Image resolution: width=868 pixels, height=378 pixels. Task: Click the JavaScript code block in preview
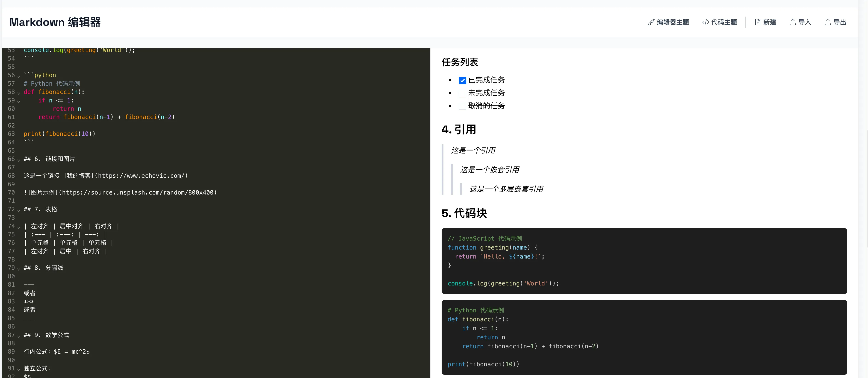pos(644,261)
